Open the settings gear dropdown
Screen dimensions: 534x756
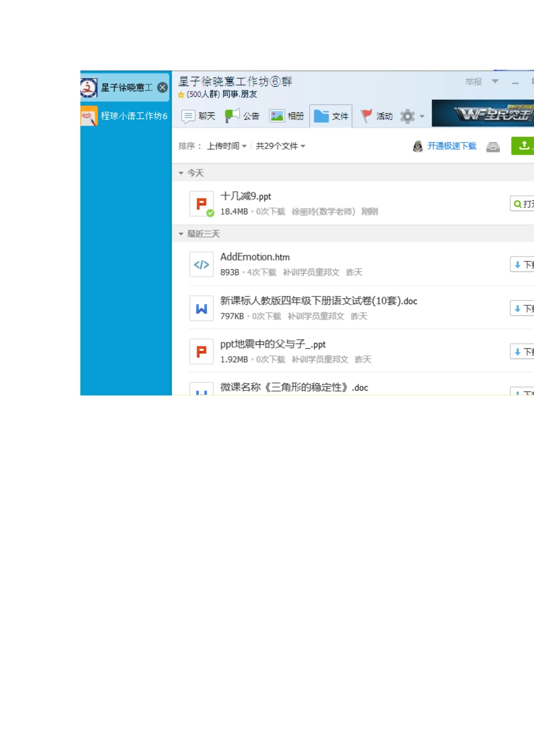coord(413,116)
